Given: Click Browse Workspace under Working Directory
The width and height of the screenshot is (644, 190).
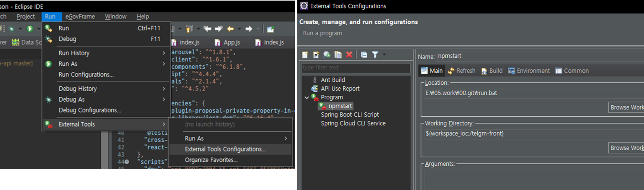Looking at the screenshot, I should tap(626, 148).
